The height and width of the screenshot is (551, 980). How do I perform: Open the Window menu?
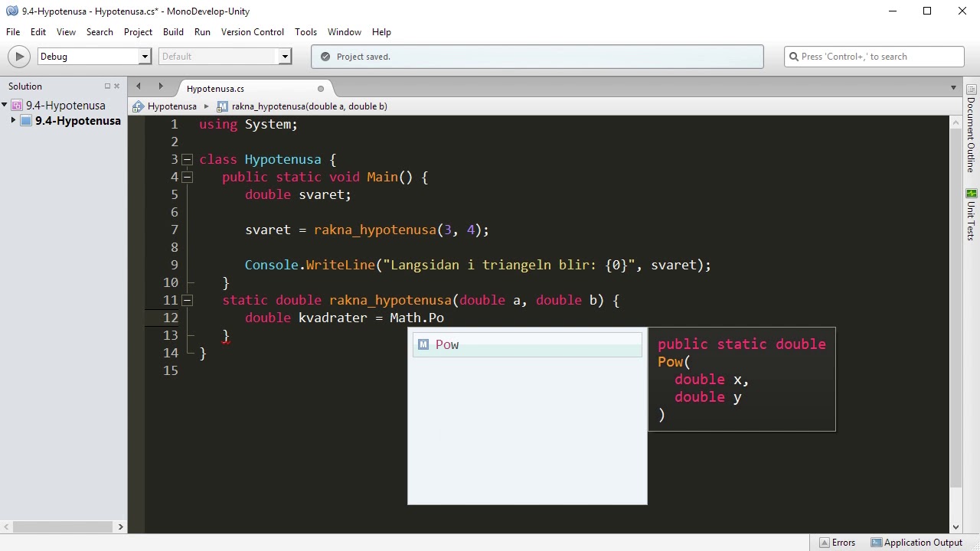point(345,32)
